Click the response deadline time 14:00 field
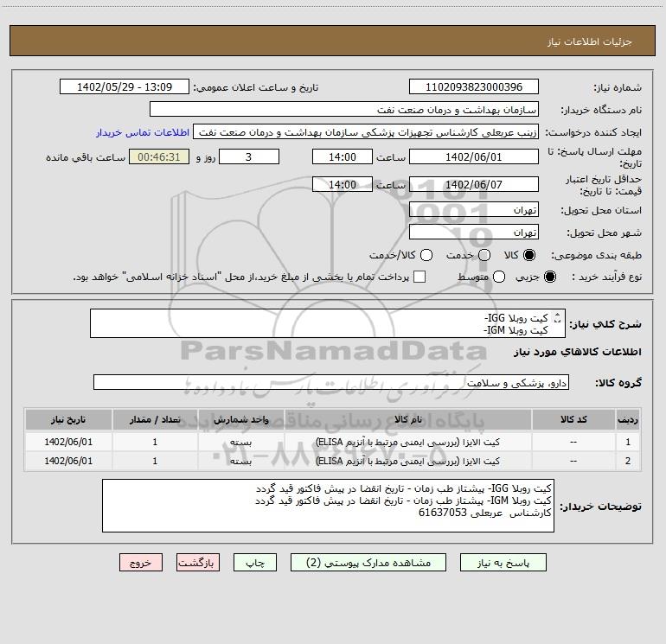Screen dimensions: 666x644 tap(343, 157)
